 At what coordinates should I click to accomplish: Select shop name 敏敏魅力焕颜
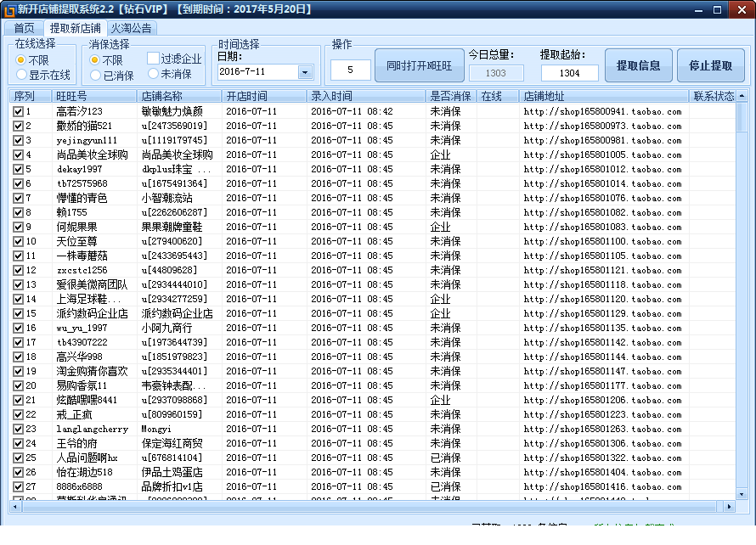click(172, 111)
